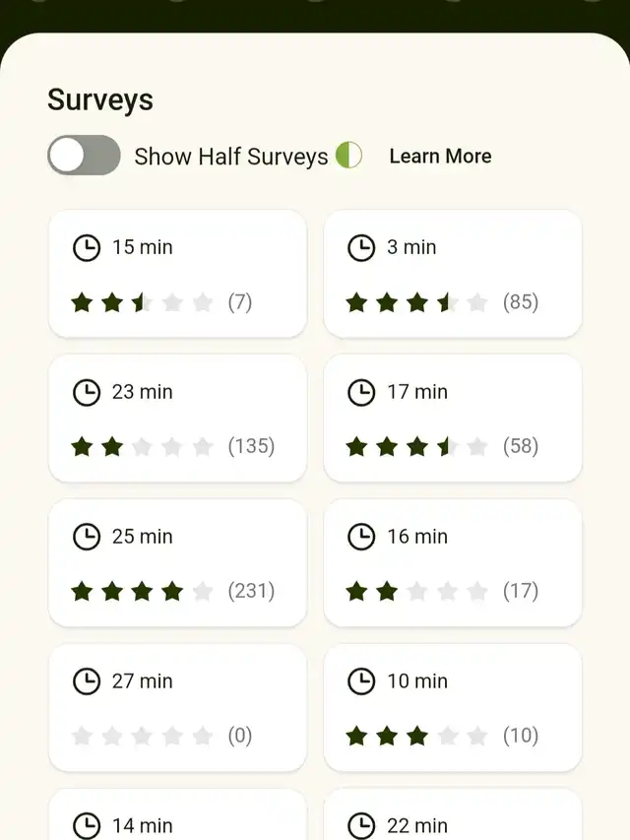Click the Surveys section heading
The image size is (630, 840).
coord(100,100)
